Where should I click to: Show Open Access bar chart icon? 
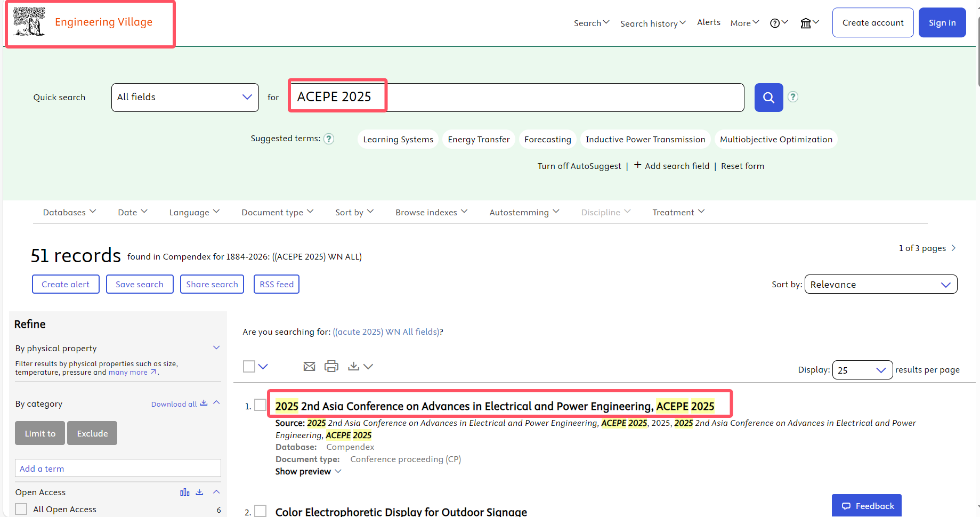tap(185, 492)
